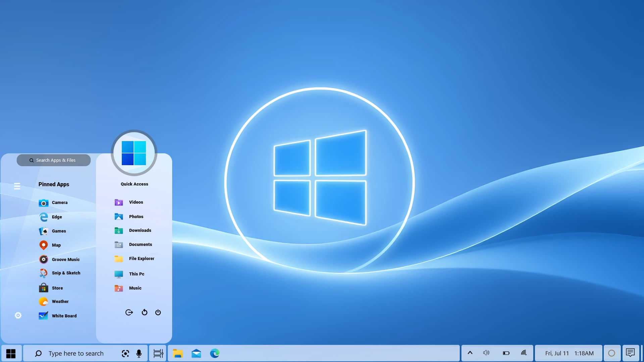The image size is (644, 362).
Task: Select the Groove Music label text
Action: 66,260
